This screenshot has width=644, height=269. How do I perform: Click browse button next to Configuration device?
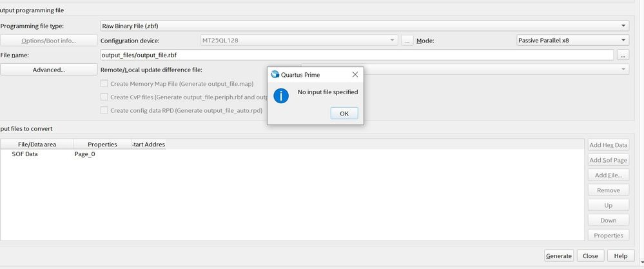pyautogui.click(x=407, y=40)
